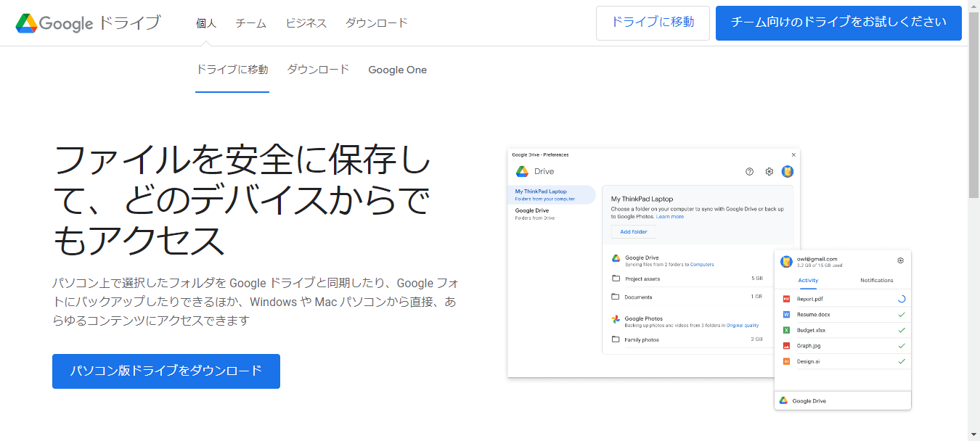This screenshot has width=980, height=441.
Task: Click the outlined ドライブに移動 header button
Action: [x=653, y=22]
